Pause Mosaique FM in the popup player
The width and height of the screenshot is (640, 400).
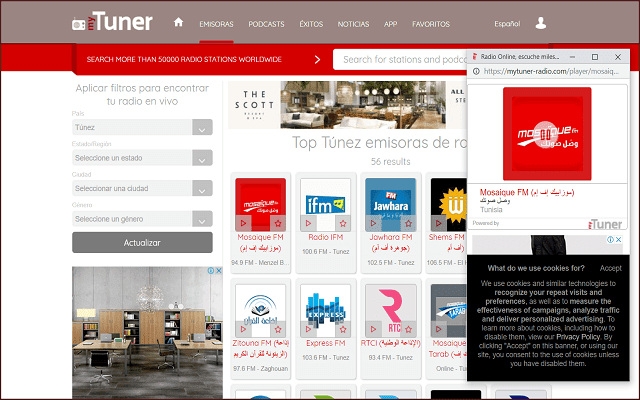tap(547, 132)
